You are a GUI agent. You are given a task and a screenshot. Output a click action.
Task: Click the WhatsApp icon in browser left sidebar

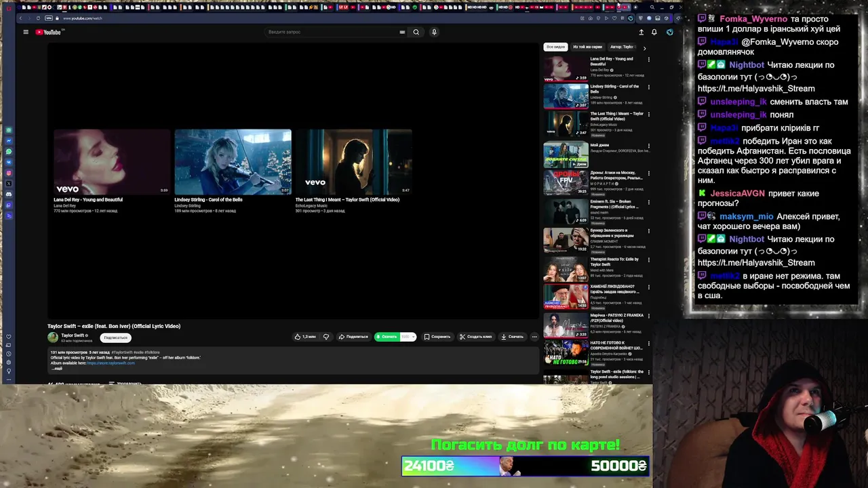pyautogui.click(x=9, y=151)
